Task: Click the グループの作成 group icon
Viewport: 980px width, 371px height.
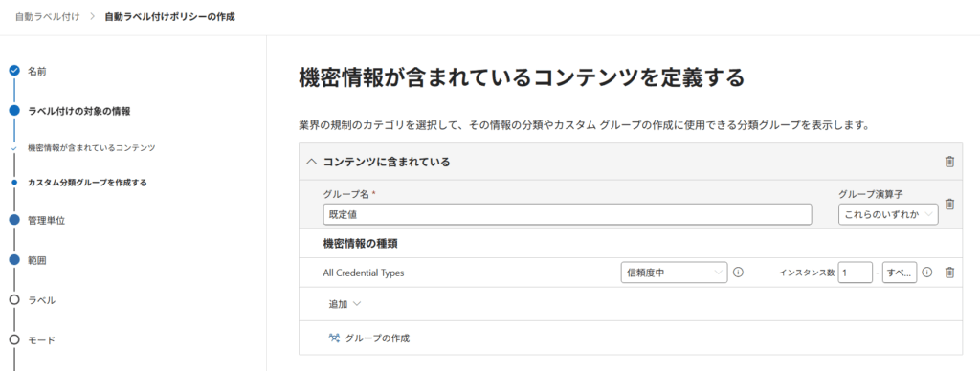Action: click(x=334, y=338)
